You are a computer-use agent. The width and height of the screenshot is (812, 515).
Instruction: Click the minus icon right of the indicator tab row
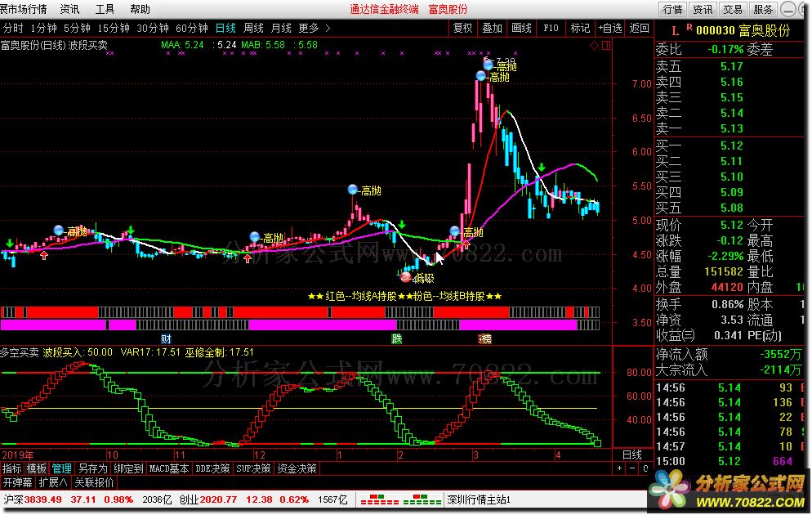tap(632, 468)
